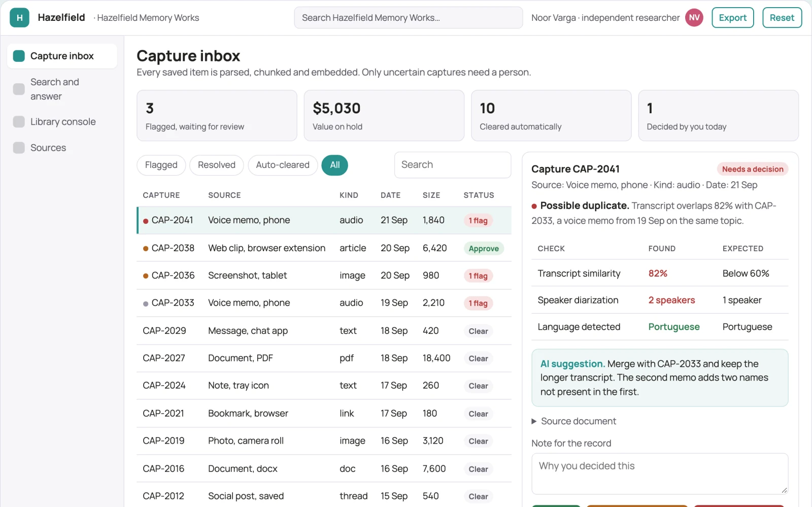
Task: Open the Library console page
Action: pyautogui.click(x=62, y=122)
